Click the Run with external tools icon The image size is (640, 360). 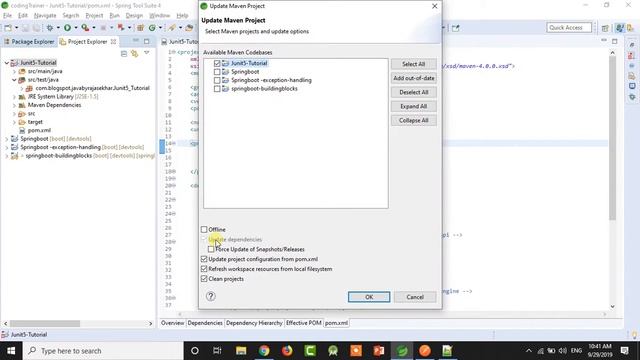(85, 28)
